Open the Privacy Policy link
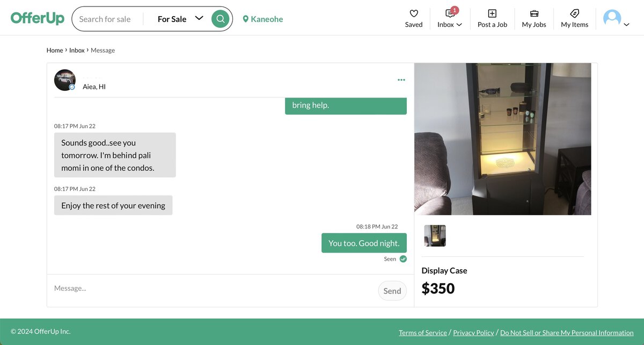The width and height of the screenshot is (644, 345). click(x=473, y=333)
